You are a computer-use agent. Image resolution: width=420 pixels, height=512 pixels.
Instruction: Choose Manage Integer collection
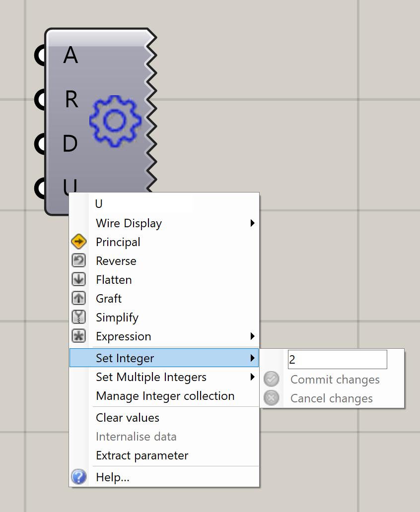point(165,396)
